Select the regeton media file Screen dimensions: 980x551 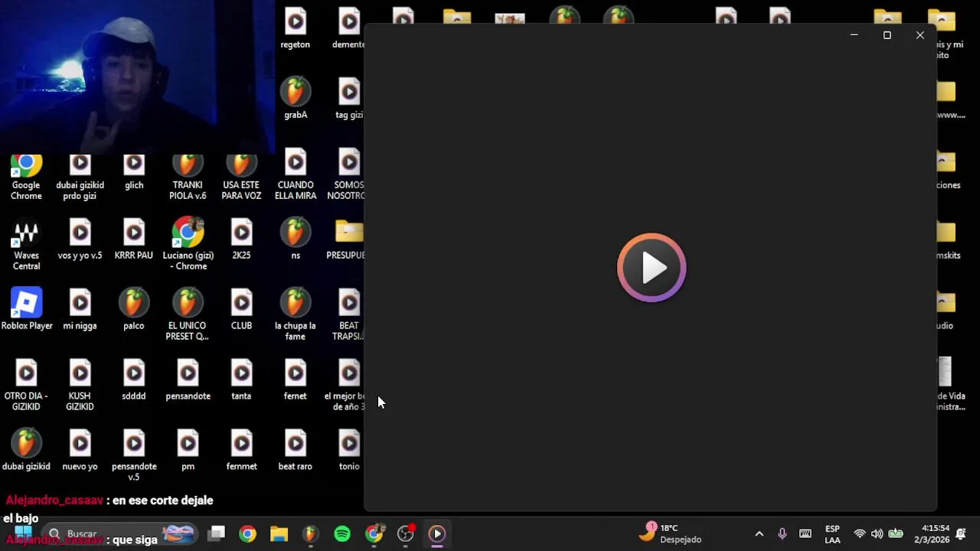coord(296,29)
